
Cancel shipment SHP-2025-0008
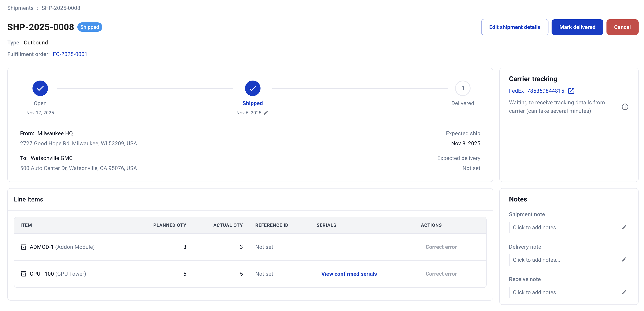pos(622,27)
